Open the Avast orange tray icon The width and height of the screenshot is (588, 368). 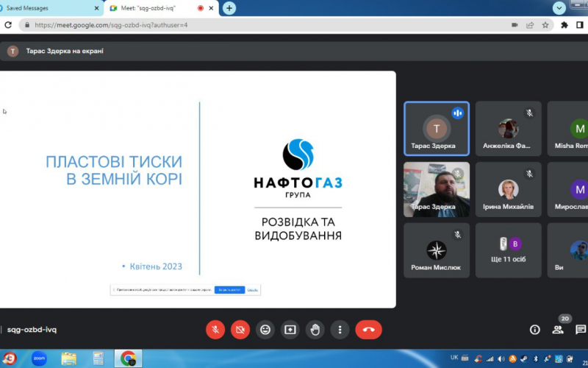coord(512,358)
